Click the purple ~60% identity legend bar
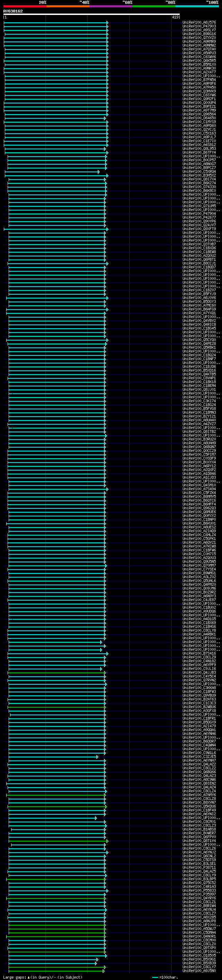Viewport: 222px width, 980px height. (111, 6)
